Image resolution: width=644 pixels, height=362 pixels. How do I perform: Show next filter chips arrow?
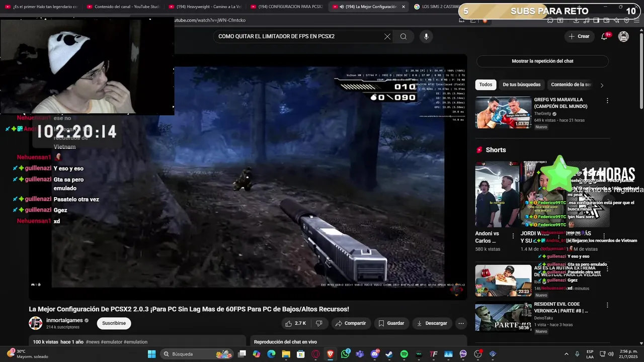pyautogui.click(x=602, y=85)
